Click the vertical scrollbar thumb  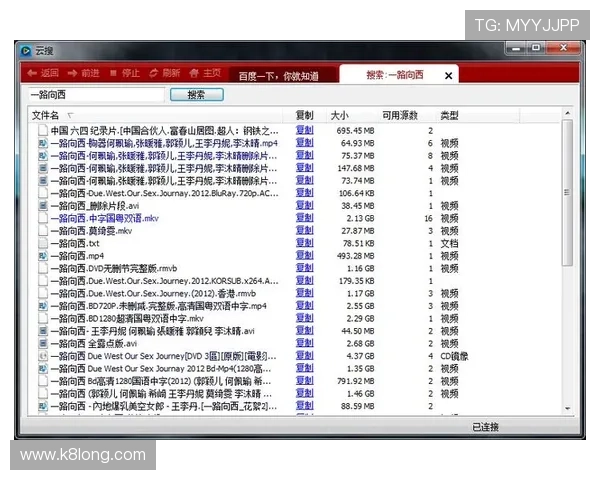pos(567,193)
